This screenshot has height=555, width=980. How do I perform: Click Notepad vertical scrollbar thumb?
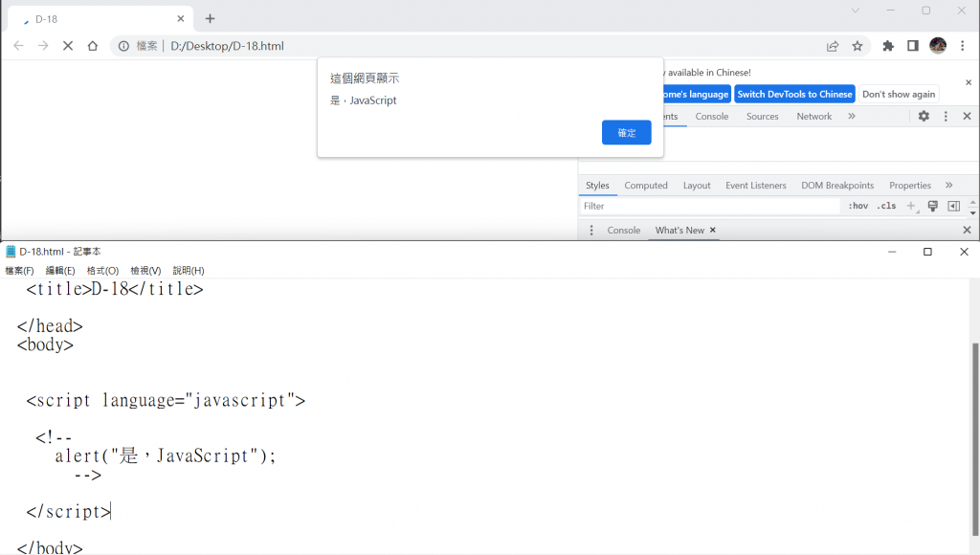pyautogui.click(x=974, y=437)
